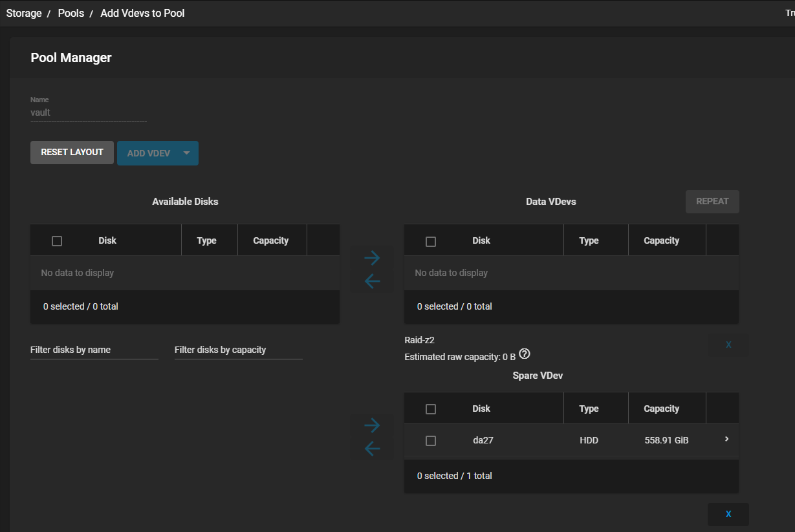Image resolution: width=795 pixels, height=532 pixels.
Task: Select all Available Disks checkbox
Action: click(57, 241)
